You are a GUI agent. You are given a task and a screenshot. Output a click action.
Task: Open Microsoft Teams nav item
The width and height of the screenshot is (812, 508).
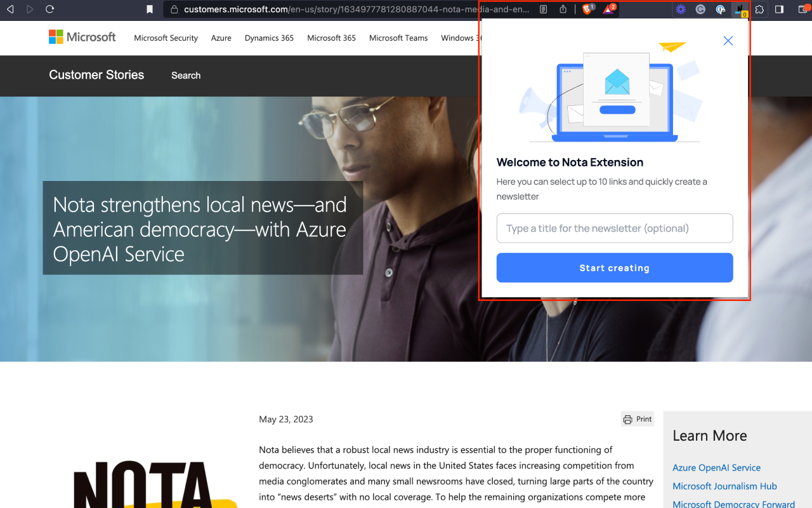coord(398,38)
